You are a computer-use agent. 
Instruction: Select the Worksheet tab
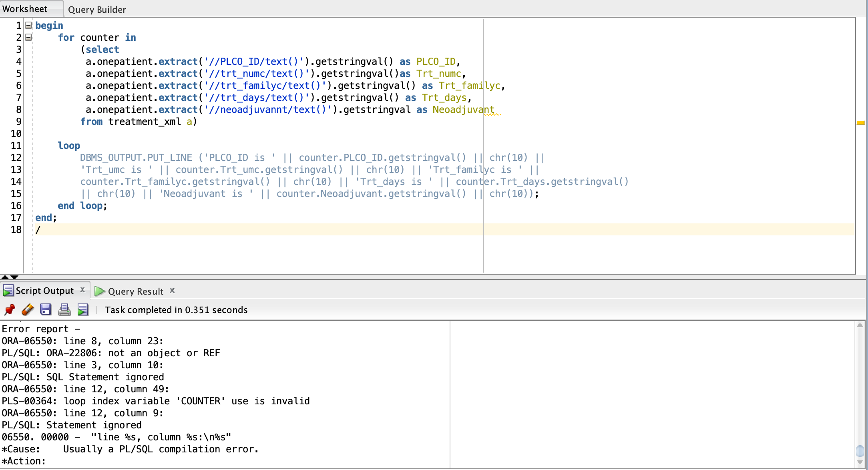(25, 9)
